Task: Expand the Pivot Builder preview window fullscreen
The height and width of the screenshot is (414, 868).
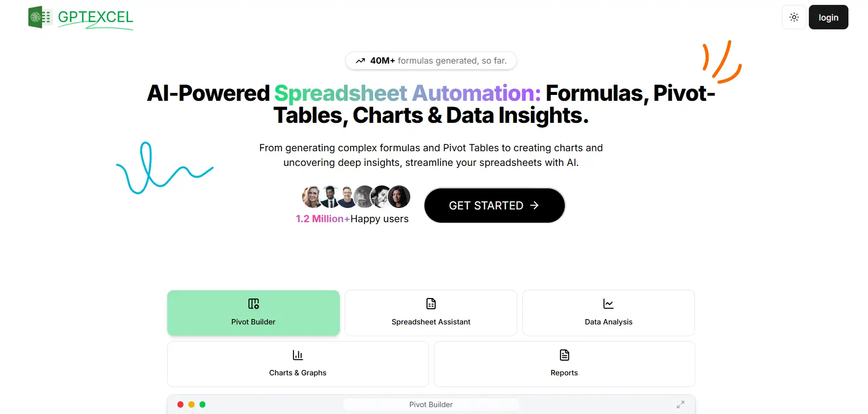Action: (x=680, y=405)
